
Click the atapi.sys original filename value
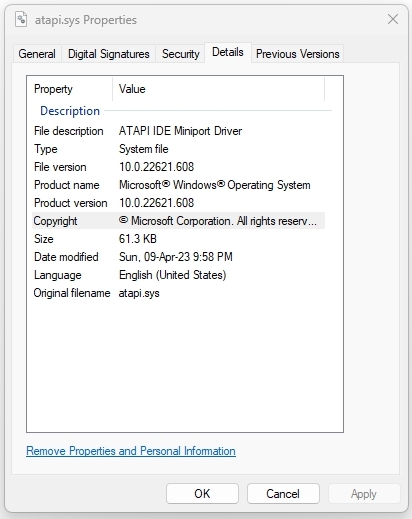pyautogui.click(x=139, y=293)
